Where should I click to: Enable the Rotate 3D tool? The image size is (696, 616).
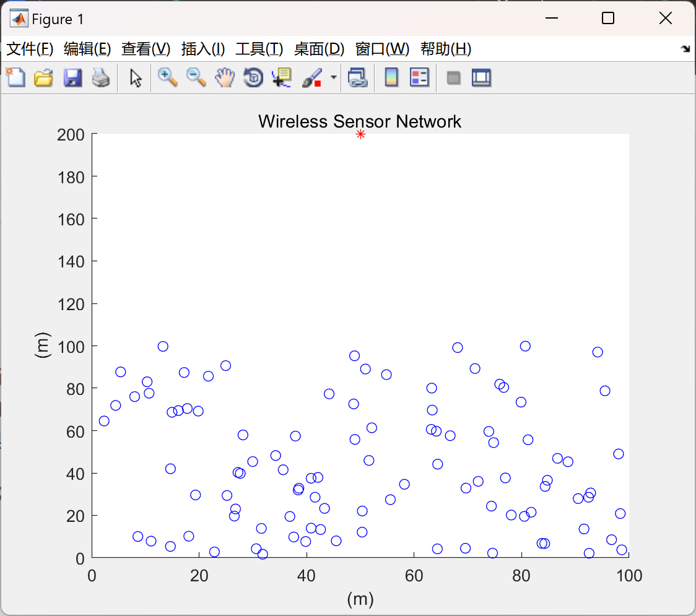coord(253,77)
